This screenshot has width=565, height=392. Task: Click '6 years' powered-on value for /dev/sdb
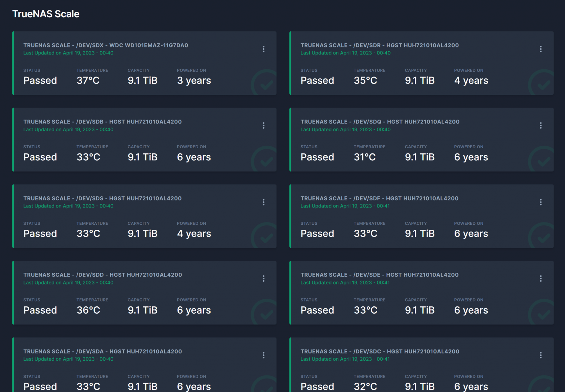coord(194,157)
